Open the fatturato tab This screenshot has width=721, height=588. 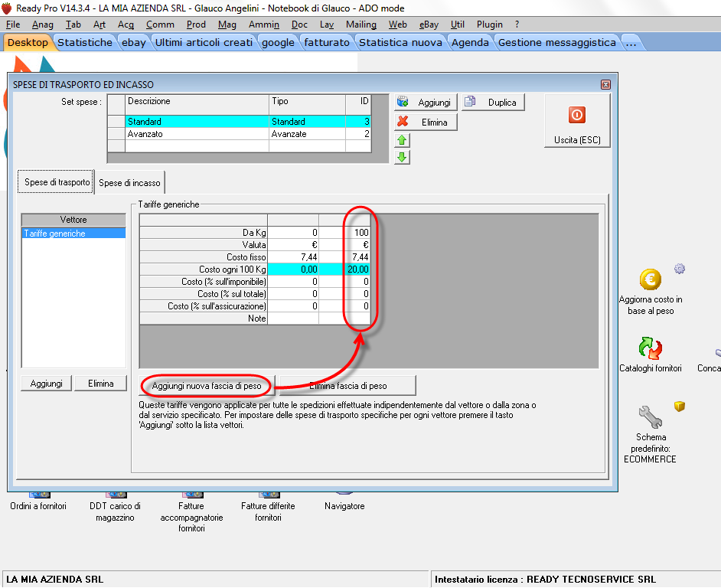click(327, 42)
